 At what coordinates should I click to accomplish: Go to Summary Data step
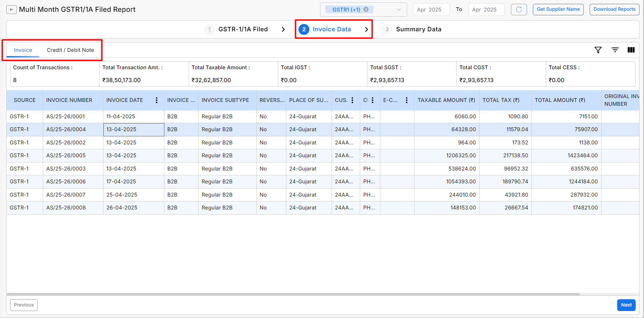pos(418,30)
